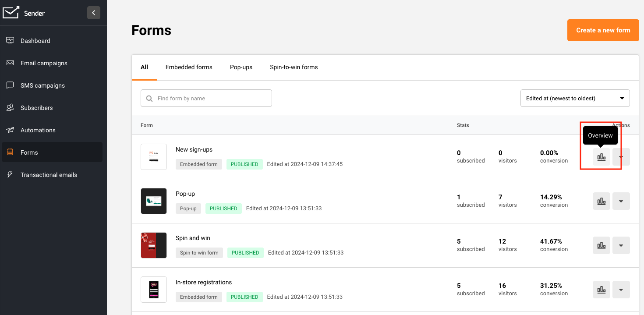Open sort dropdown Edited at newest to oldest
This screenshot has width=644, height=315.
[575, 98]
